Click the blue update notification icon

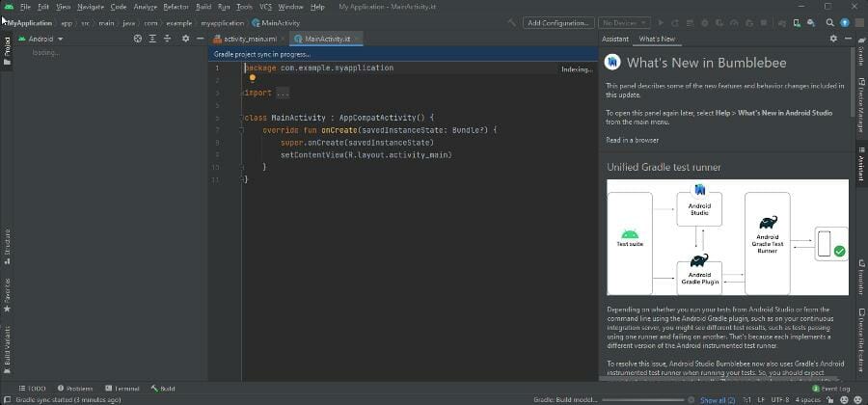click(x=845, y=23)
